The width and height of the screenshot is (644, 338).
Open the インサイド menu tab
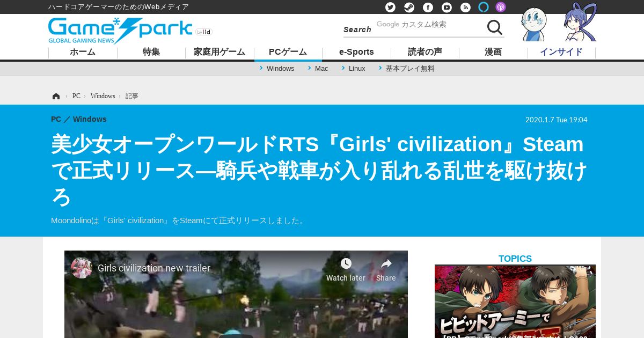click(x=561, y=52)
